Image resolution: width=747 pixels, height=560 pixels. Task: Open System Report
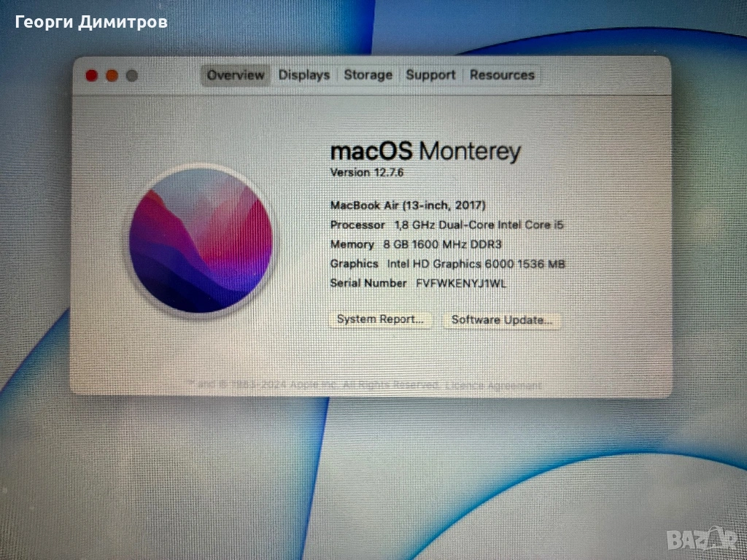coord(380,319)
